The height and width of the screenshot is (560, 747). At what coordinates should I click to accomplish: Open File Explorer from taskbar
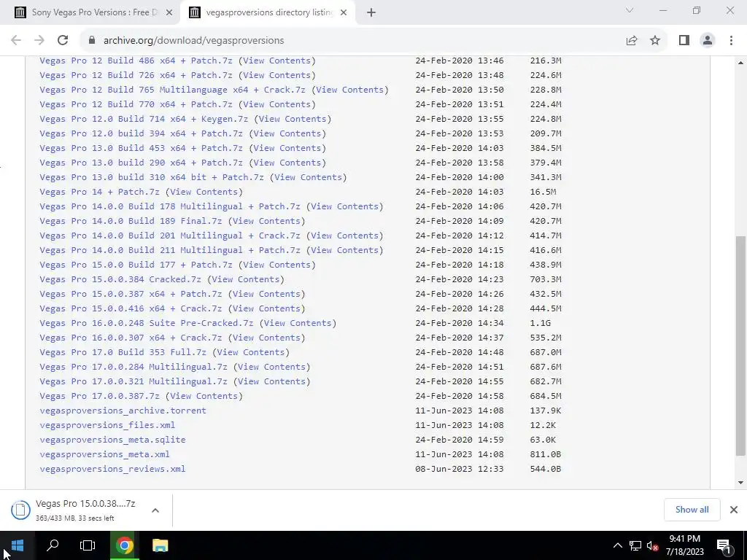(x=160, y=545)
